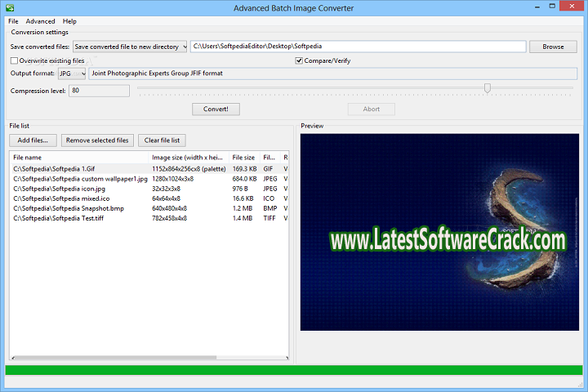Click the Browse button

click(553, 47)
